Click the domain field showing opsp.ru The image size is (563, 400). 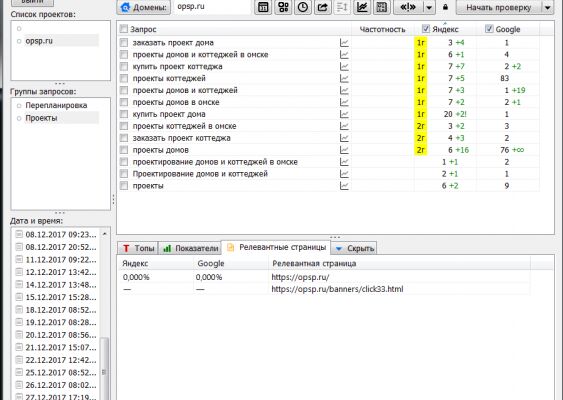click(x=212, y=6)
